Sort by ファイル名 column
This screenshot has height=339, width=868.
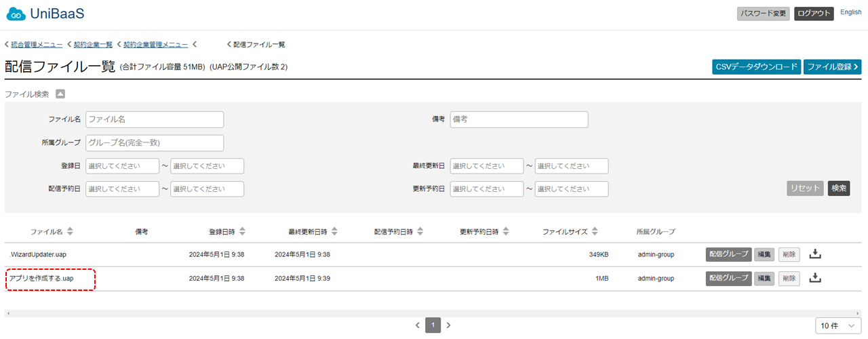pos(70,232)
